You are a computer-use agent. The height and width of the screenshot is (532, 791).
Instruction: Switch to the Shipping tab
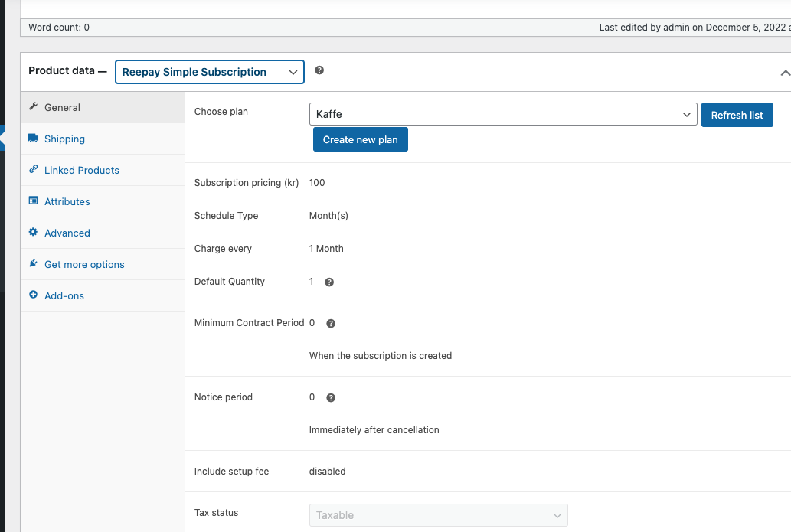tap(64, 139)
